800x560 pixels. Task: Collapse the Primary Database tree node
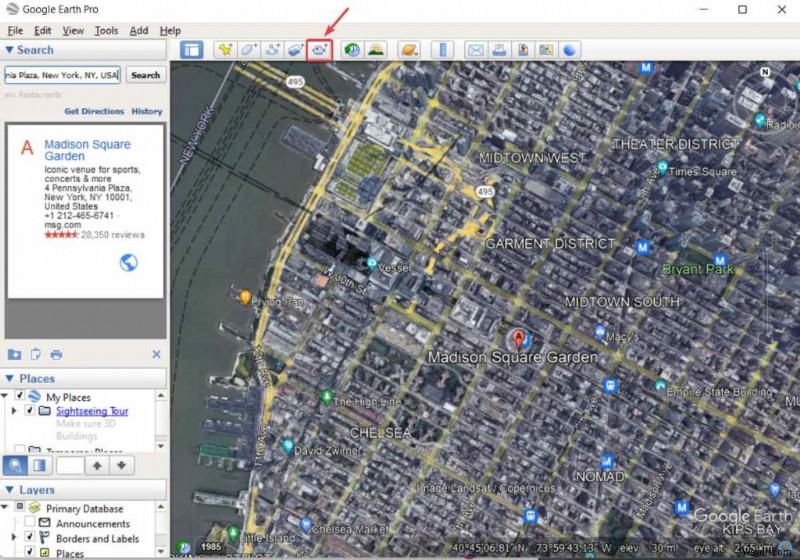click(x=5, y=507)
